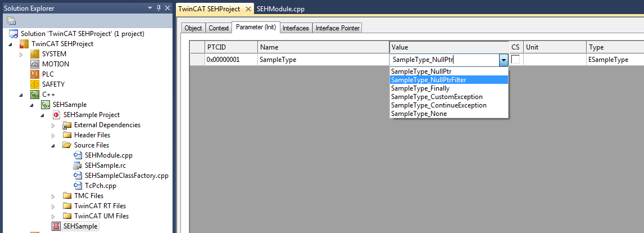Viewport: 644px width, 233px height.
Task: Pin the Solution Explorer panel
Action: click(159, 8)
